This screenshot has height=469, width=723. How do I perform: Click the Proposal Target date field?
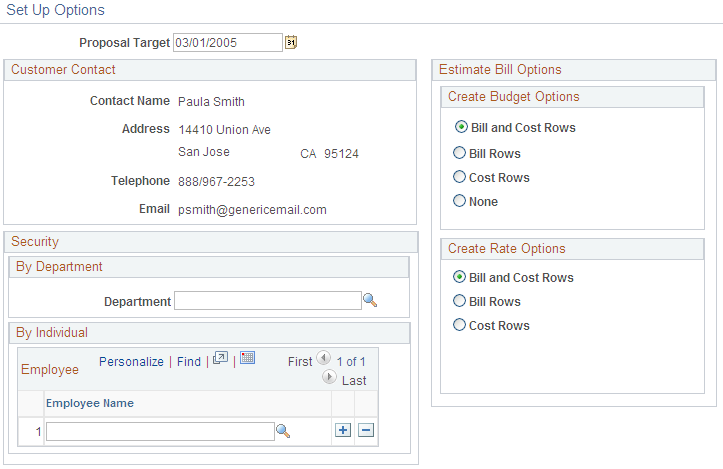[228, 42]
